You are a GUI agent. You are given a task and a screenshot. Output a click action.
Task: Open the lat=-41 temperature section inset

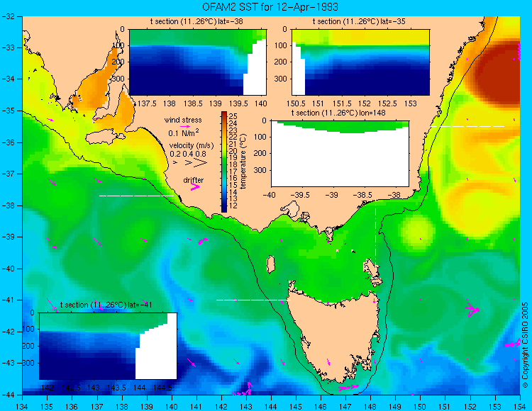(x=108, y=346)
